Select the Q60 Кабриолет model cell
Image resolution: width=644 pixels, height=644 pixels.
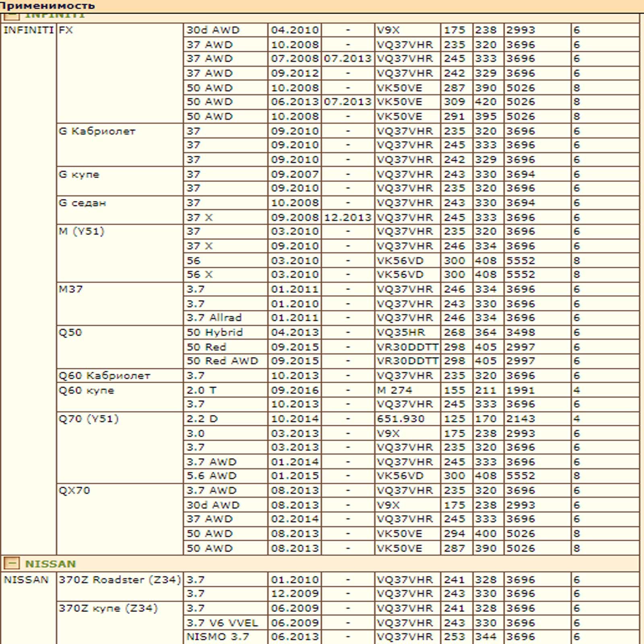(104, 376)
